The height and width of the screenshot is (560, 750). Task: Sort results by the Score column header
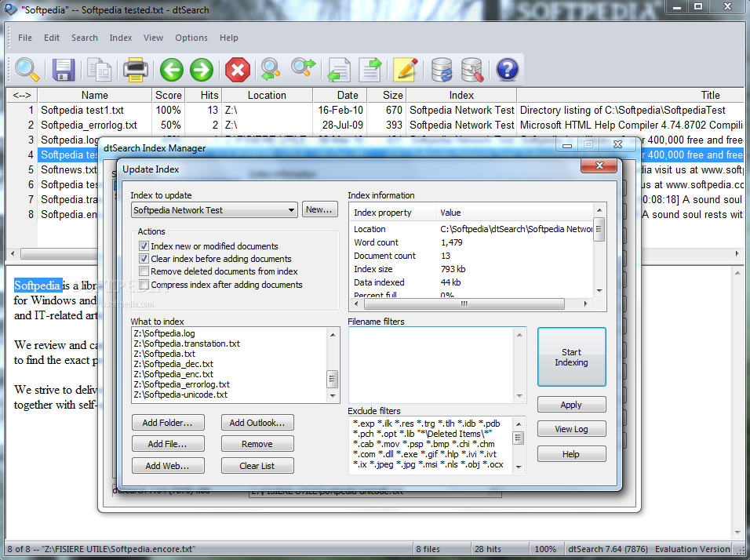169,95
